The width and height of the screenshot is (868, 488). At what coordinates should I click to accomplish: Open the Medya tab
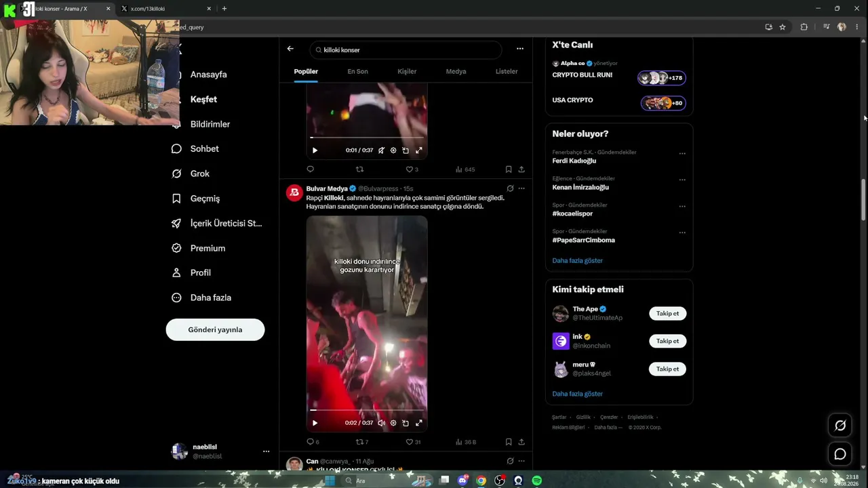[456, 71]
